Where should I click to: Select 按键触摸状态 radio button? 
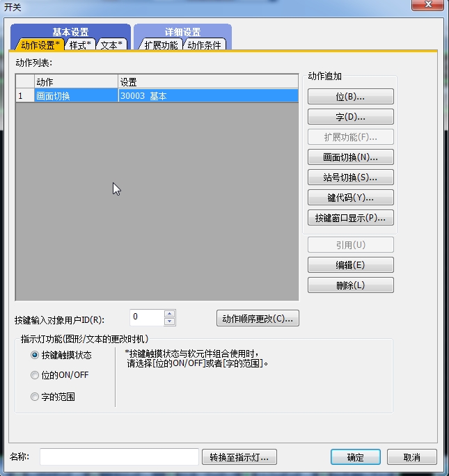click(x=35, y=355)
